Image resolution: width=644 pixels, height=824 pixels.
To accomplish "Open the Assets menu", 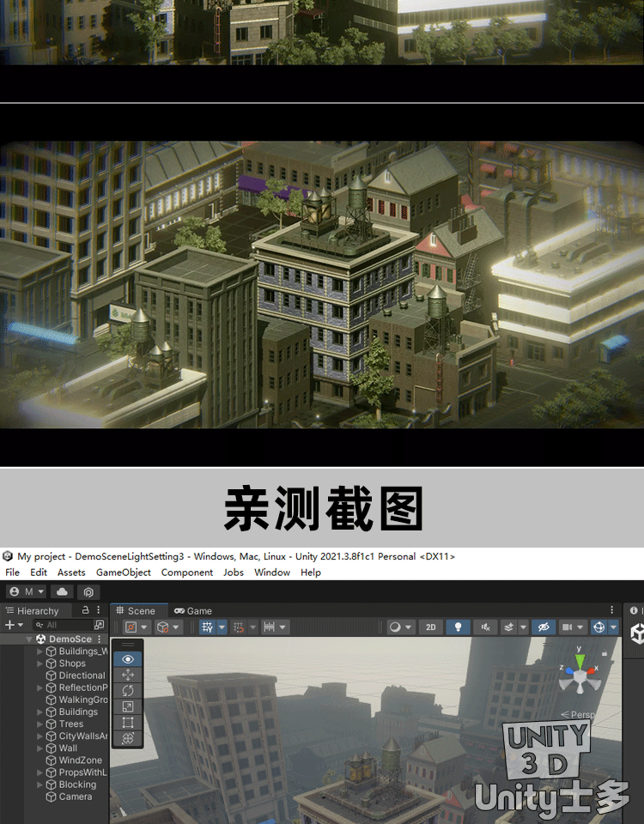I will coord(71,573).
